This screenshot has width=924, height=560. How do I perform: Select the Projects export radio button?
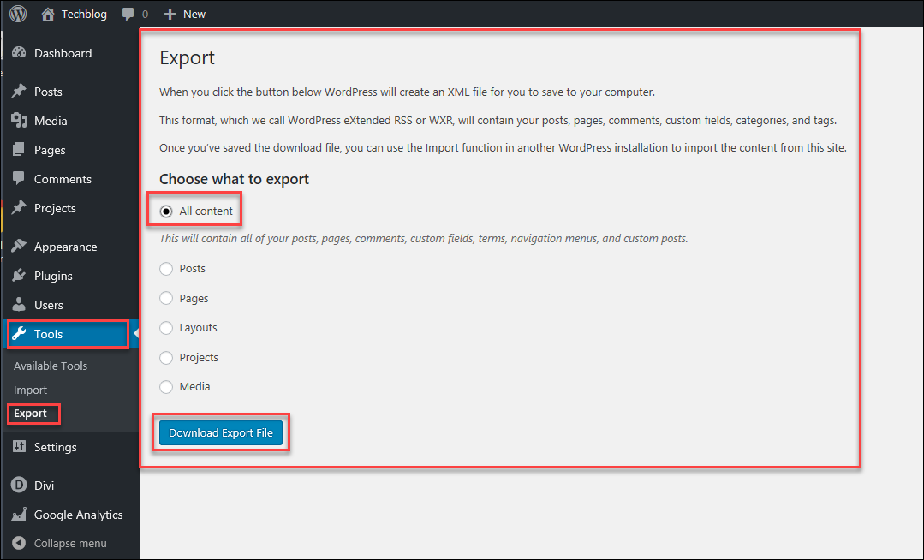166,358
